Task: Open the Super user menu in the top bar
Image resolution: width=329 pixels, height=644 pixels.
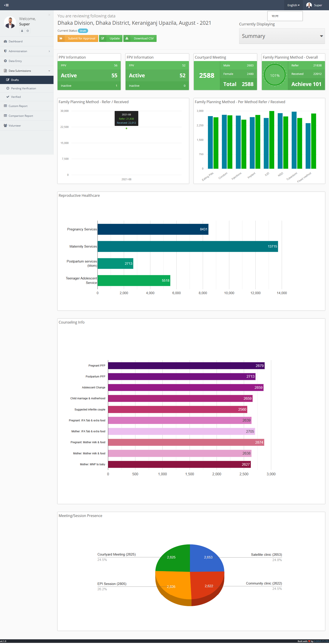Action: pos(314,5)
